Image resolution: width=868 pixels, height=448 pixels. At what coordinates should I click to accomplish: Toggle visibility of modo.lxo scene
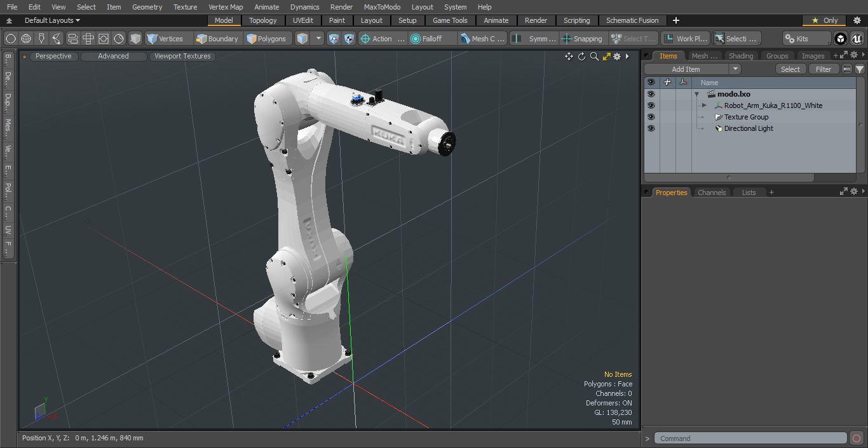coord(651,94)
